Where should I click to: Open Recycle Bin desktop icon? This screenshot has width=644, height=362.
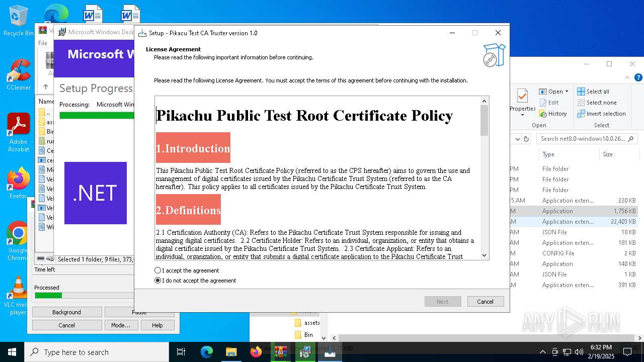[x=18, y=20]
